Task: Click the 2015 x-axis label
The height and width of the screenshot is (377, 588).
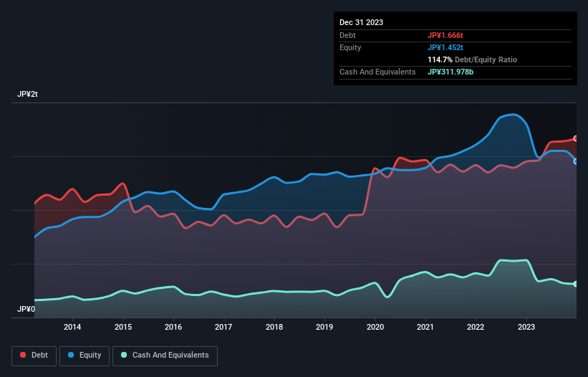Action: tap(123, 327)
